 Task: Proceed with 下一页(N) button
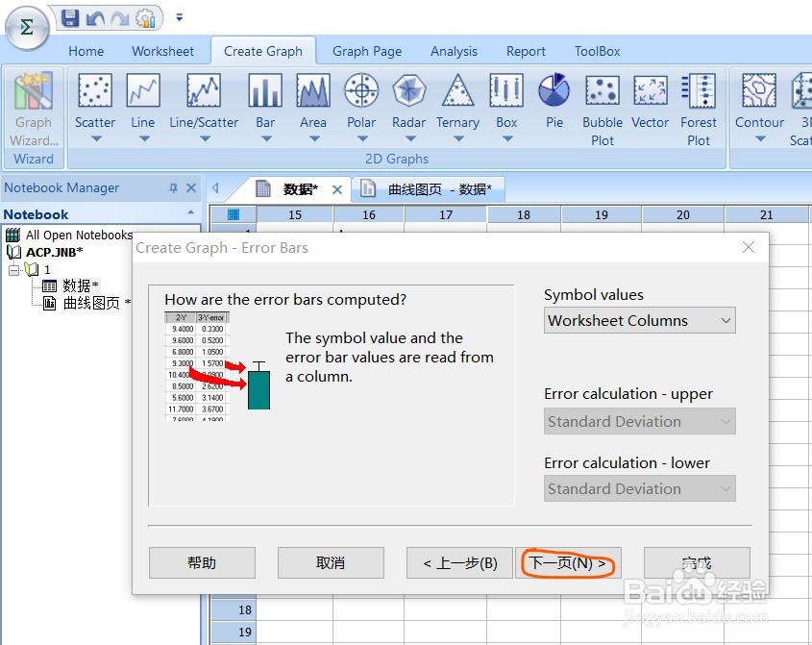click(x=568, y=562)
